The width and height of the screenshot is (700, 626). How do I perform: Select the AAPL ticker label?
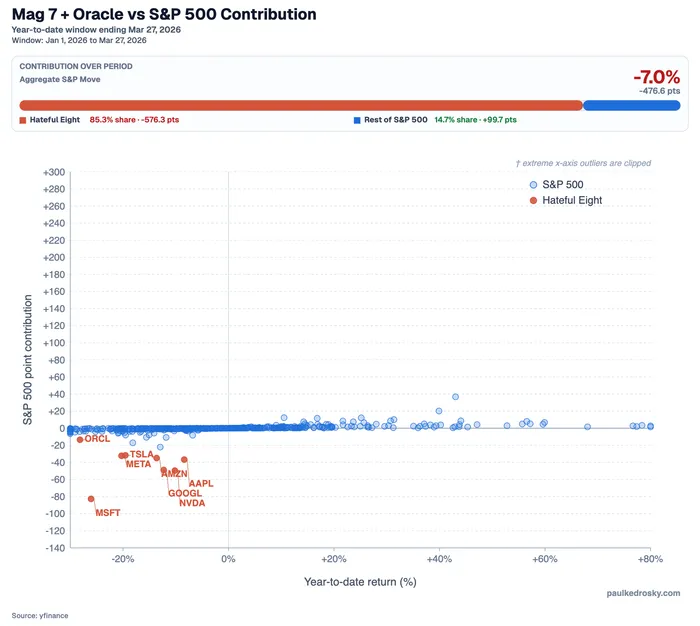(201, 484)
